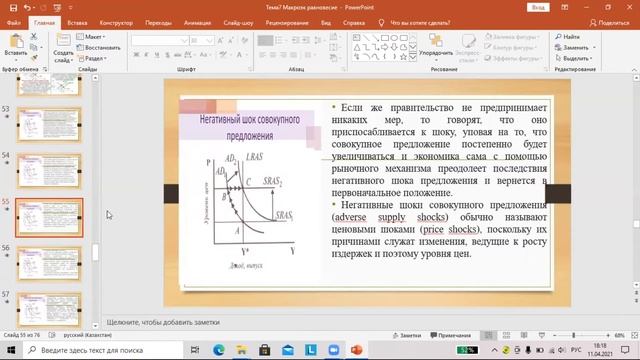Viewport: 640px width, 360px height.
Task: Expand the Макет layout dropdown
Action: click(x=91, y=37)
